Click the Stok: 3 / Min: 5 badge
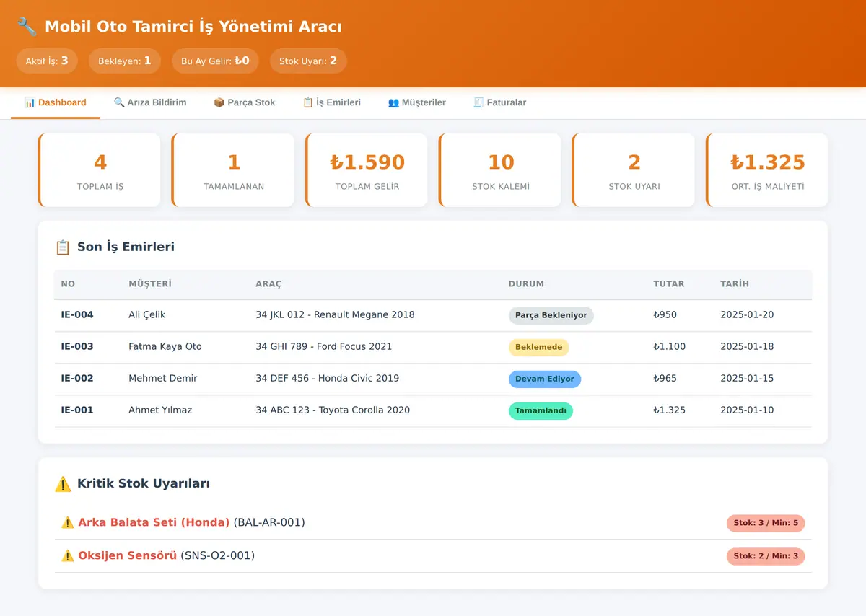Screen dimensions: 866x616 point(766,523)
